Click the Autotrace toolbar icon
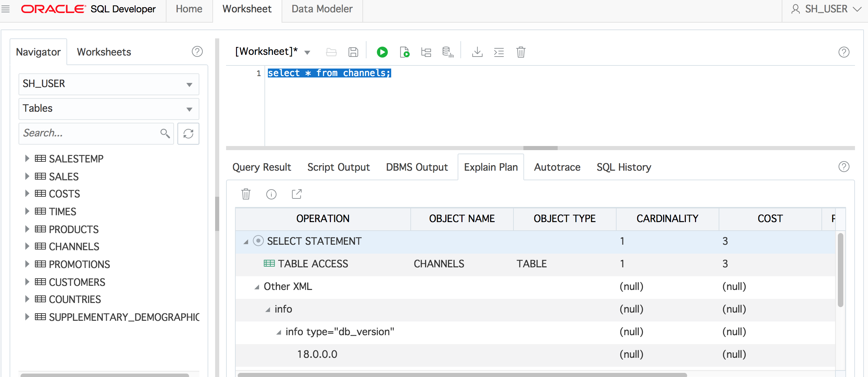 pos(448,52)
